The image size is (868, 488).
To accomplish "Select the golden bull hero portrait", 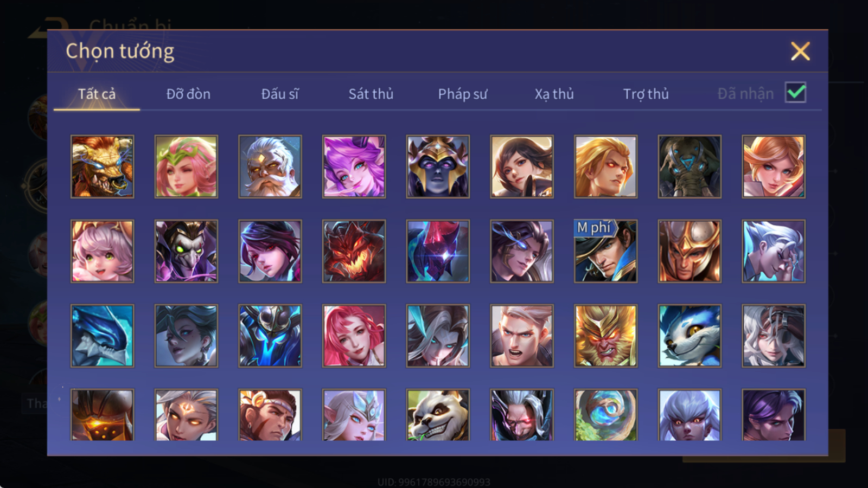I will click(102, 166).
